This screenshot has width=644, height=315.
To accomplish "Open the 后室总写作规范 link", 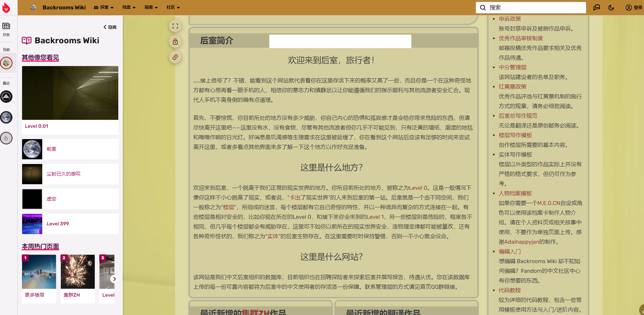I will pos(518,116).
